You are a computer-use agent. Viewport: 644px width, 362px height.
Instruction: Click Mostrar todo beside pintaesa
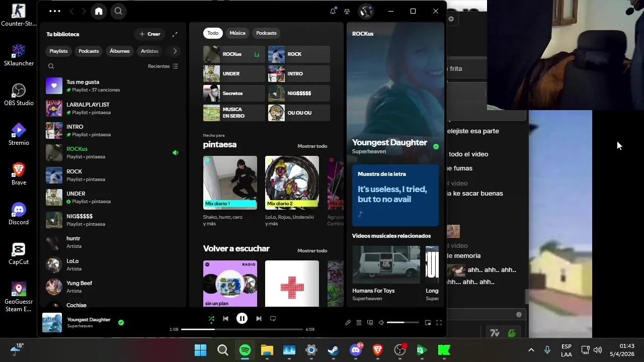coord(312,146)
